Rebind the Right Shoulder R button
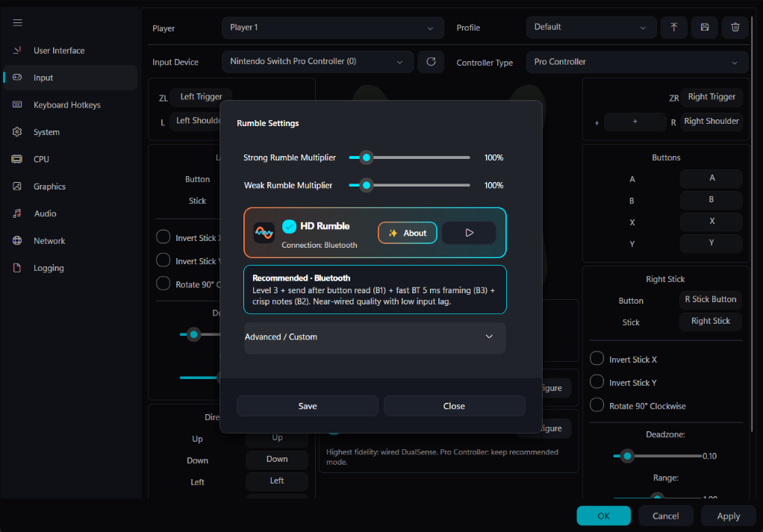 [711, 121]
